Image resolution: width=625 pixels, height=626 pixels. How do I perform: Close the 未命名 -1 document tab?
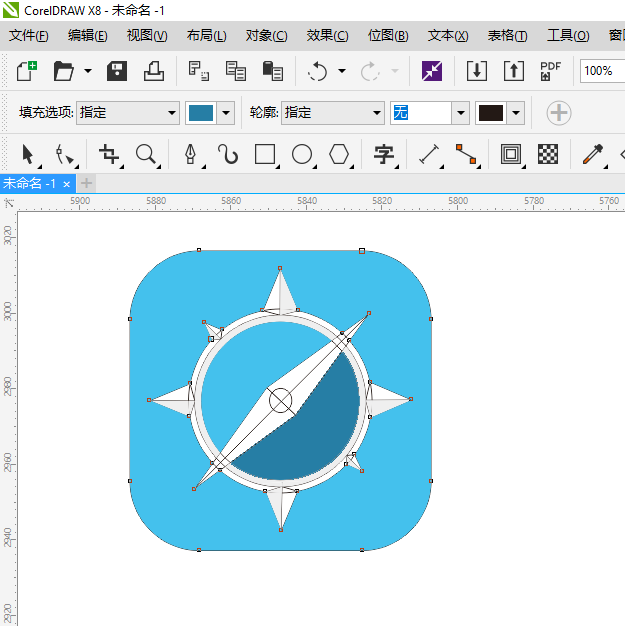(67, 184)
